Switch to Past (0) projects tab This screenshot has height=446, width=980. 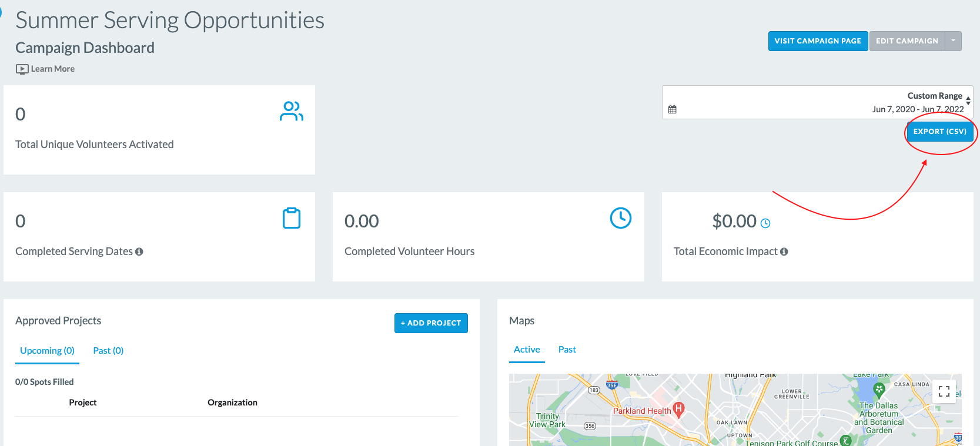tap(108, 351)
